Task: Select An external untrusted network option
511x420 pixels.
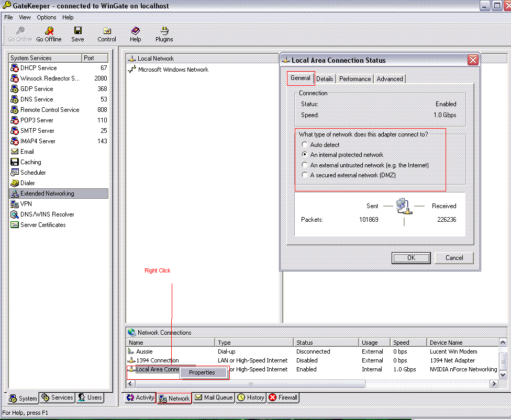Action: tap(304, 165)
